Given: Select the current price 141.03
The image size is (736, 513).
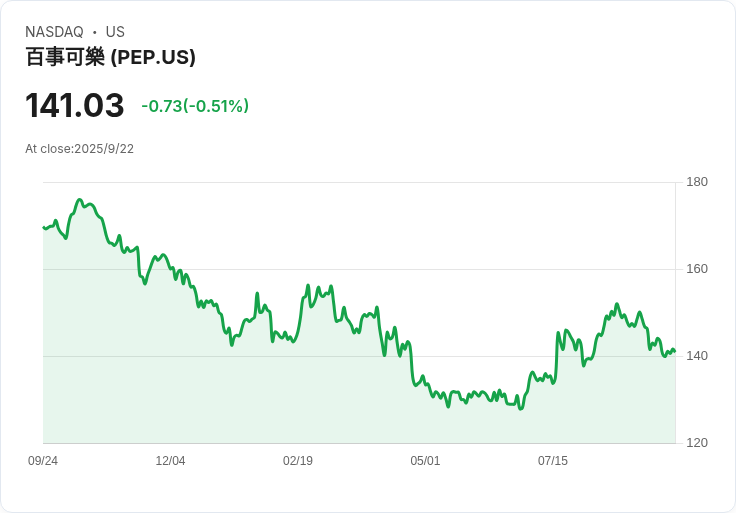Looking at the screenshot, I should (x=75, y=105).
